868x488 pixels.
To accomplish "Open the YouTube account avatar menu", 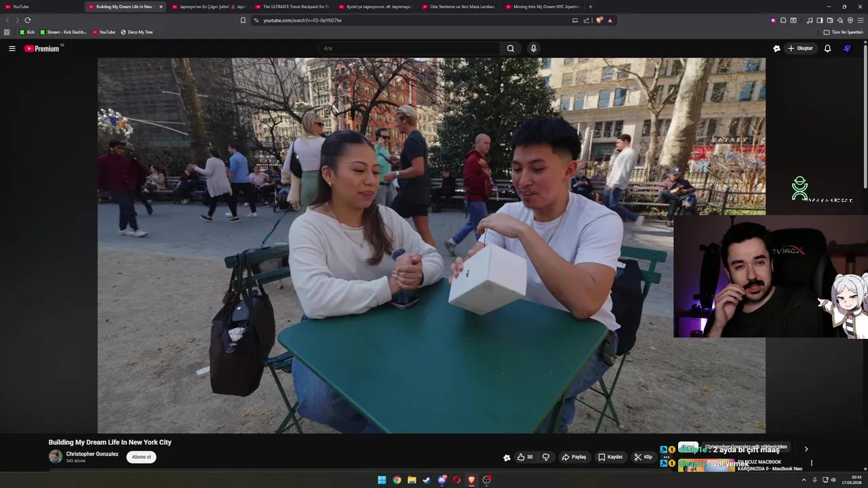I will tap(847, 48).
